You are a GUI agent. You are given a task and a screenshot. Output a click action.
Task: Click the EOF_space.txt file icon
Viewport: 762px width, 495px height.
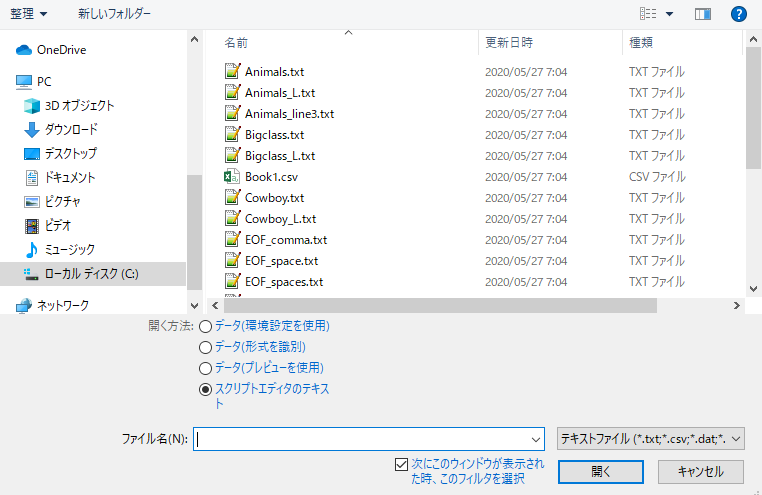click(x=232, y=261)
